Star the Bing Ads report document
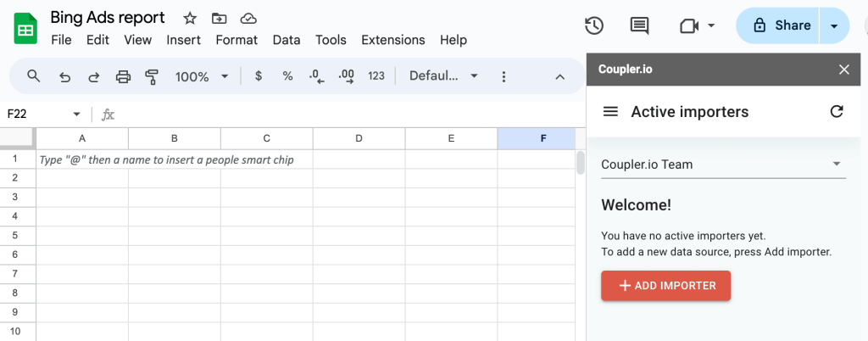The height and width of the screenshot is (341, 868). coord(190,19)
